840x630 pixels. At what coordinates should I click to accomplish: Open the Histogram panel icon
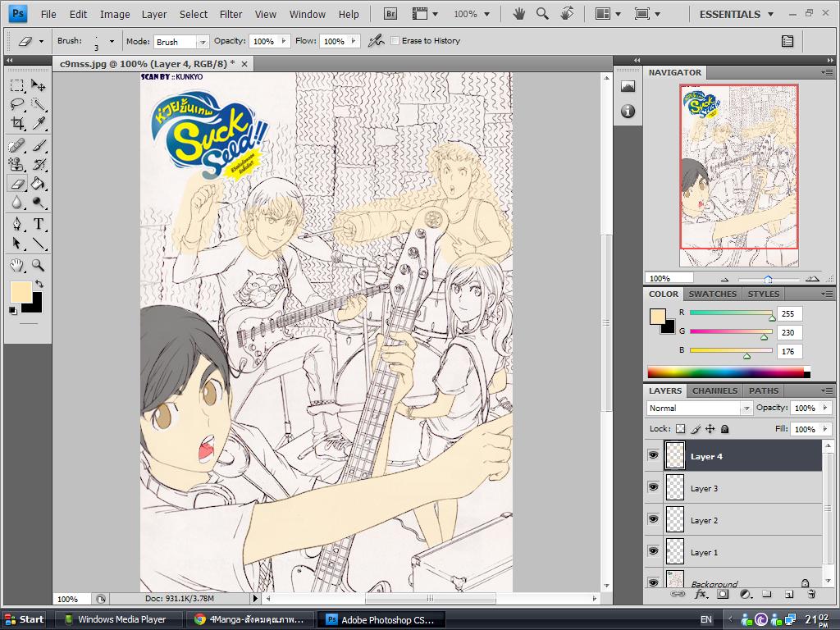tap(628, 86)
